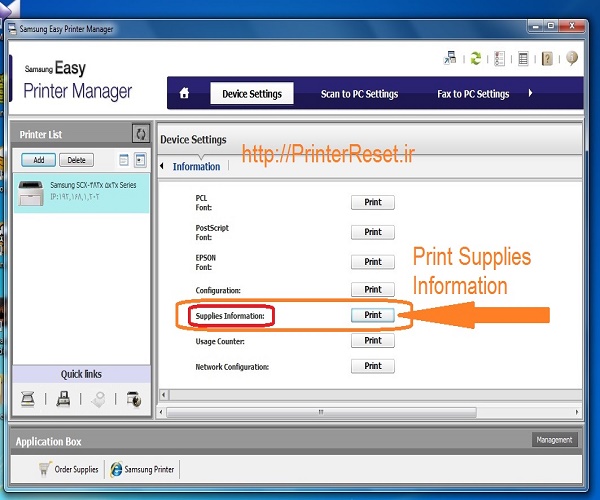This screenshot has height=500, width=600.
Task: Open the Scan to PC Settings tab
Action: (359, 94)
